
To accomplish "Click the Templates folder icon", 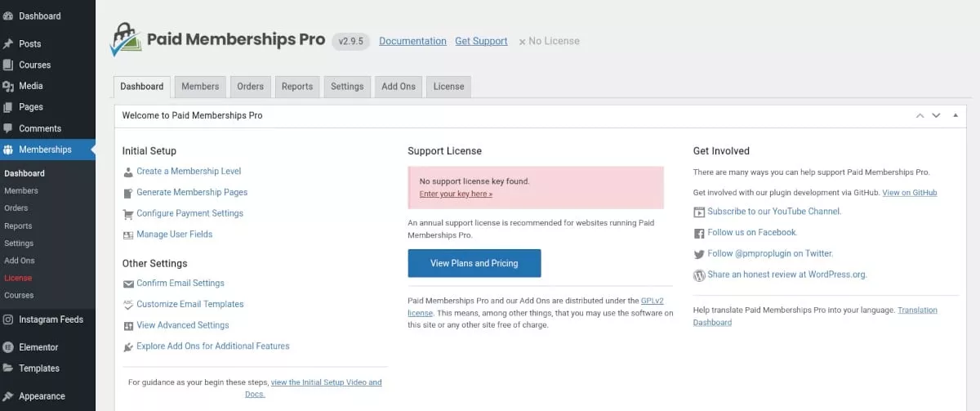I will tap(8, 369).
